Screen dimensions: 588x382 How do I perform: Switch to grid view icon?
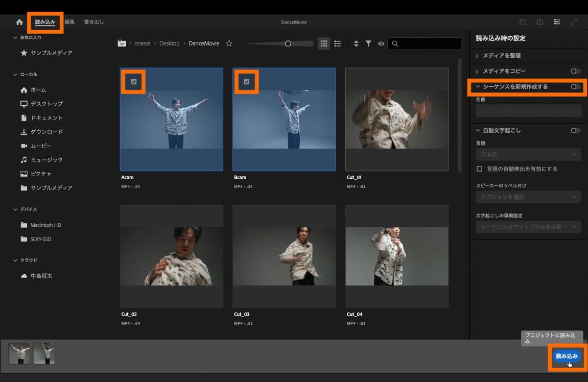pyautogui.click(x=324, y=44)
